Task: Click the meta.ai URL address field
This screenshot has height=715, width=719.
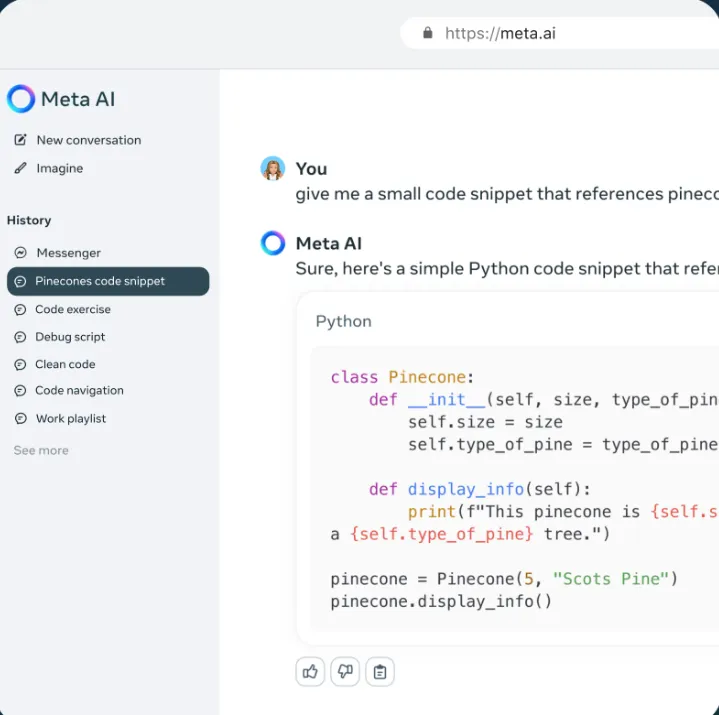Action: [x=560, y=33]
